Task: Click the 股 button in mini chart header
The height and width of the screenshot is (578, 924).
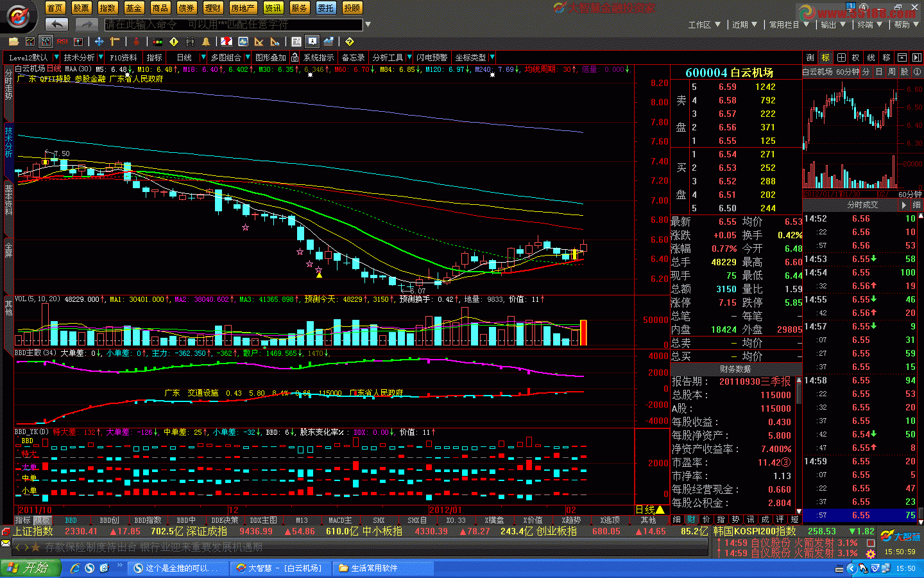Action: (904, 72)
